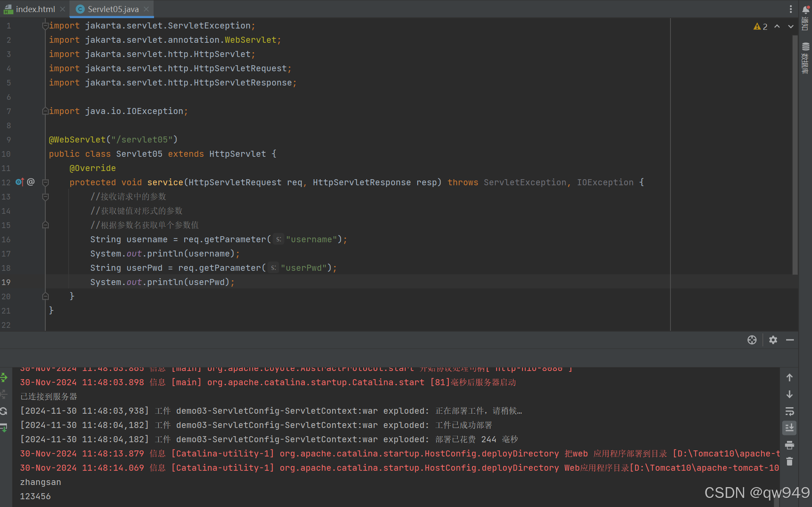Open the Notifications bell tool window
Viewport: 812px width, 507px height.
coord(805,17)
